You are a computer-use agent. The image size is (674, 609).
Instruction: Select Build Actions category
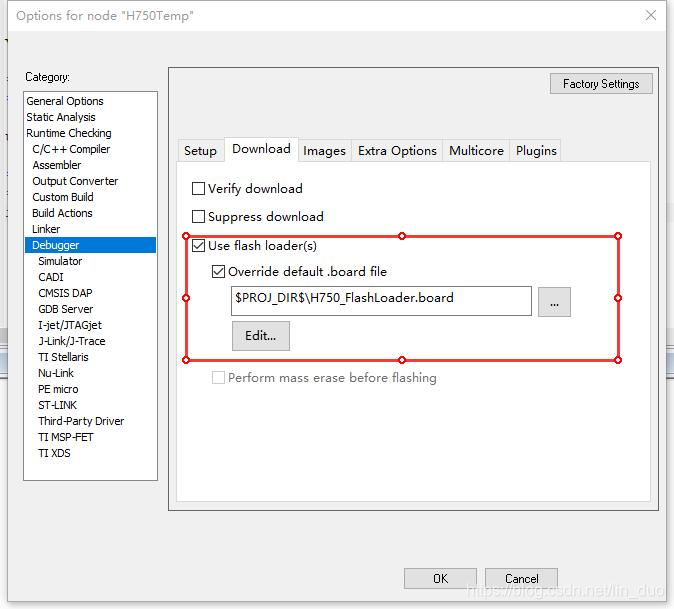click(90, 213)
